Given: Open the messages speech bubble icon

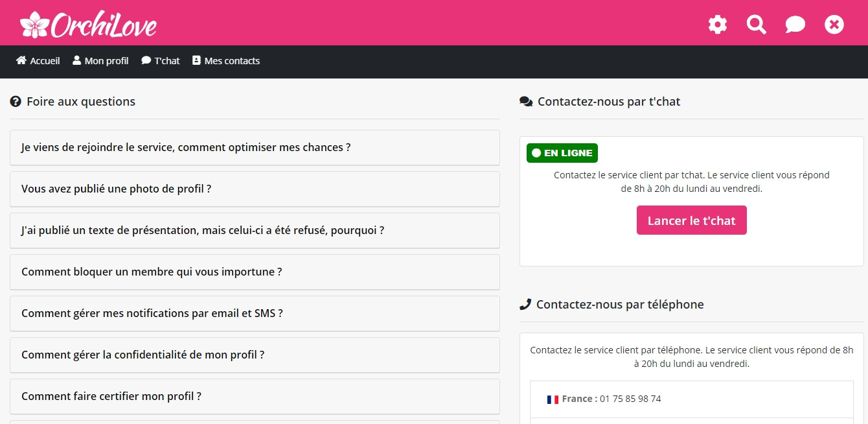Looking at the screenshot, I should (x=795, y=25).
